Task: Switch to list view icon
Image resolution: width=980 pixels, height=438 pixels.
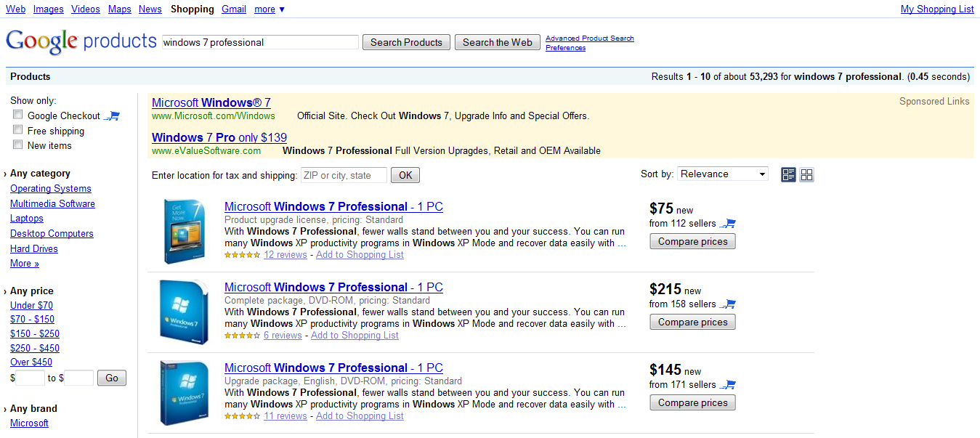Action: pos(788,174)
